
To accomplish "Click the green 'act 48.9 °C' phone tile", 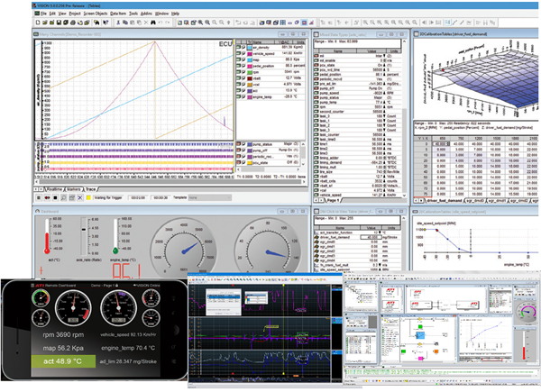I will point(63,361).
